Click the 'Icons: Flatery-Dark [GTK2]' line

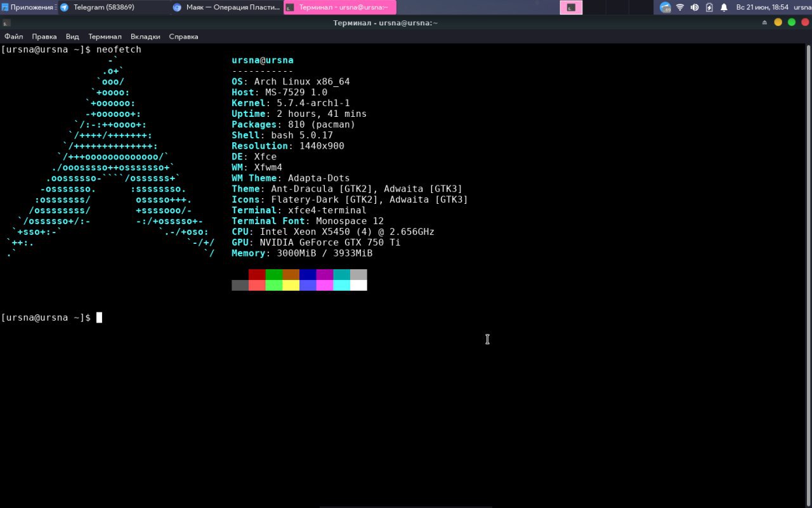(350, 200)
